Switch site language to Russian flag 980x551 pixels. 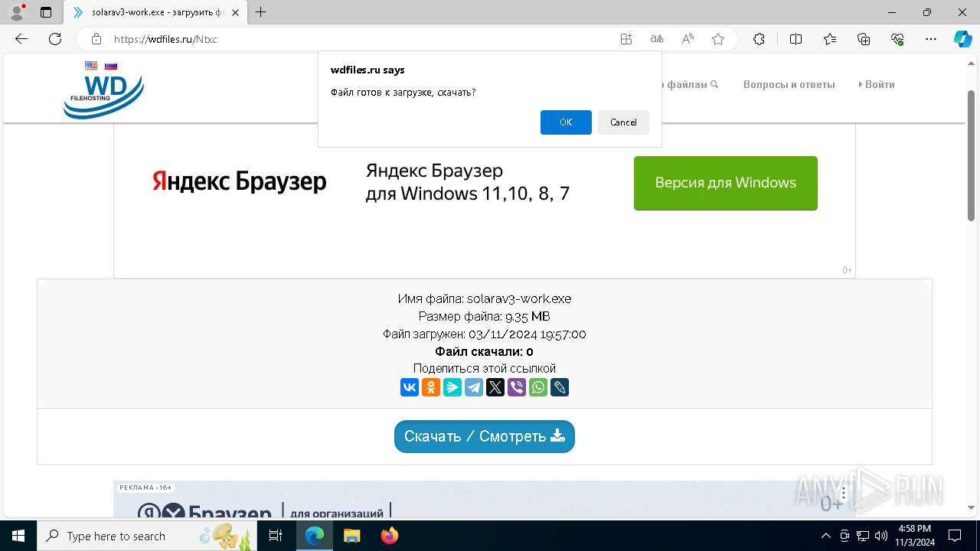[111, 66]
